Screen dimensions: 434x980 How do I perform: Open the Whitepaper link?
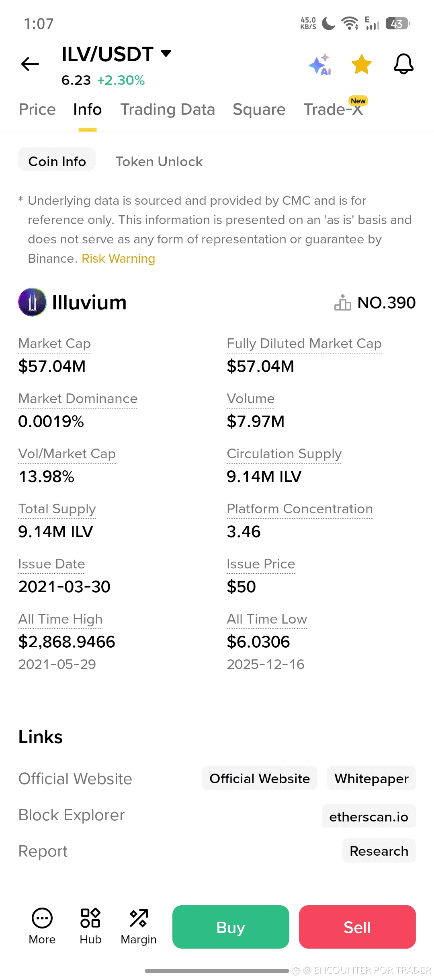click(371, 778)
